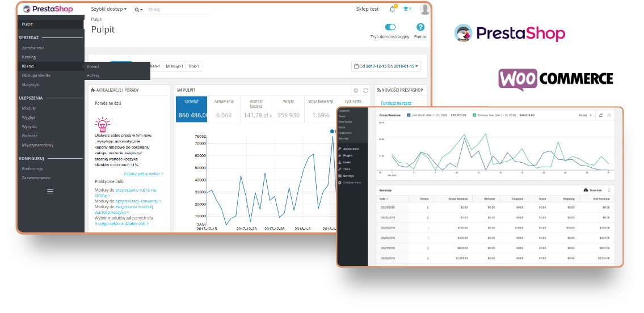Open the By day interval dropdown
The image size is (644, 313).
pyautogui.click(x=585, y=115)
